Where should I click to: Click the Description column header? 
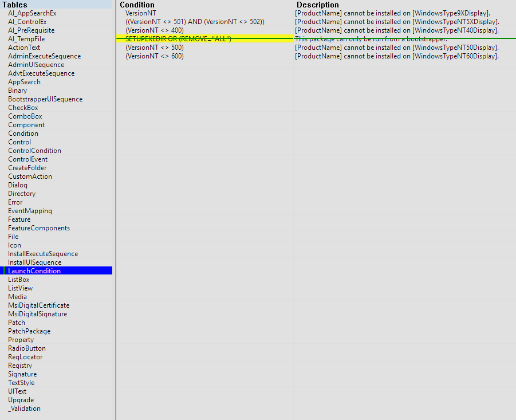point(317,5)
